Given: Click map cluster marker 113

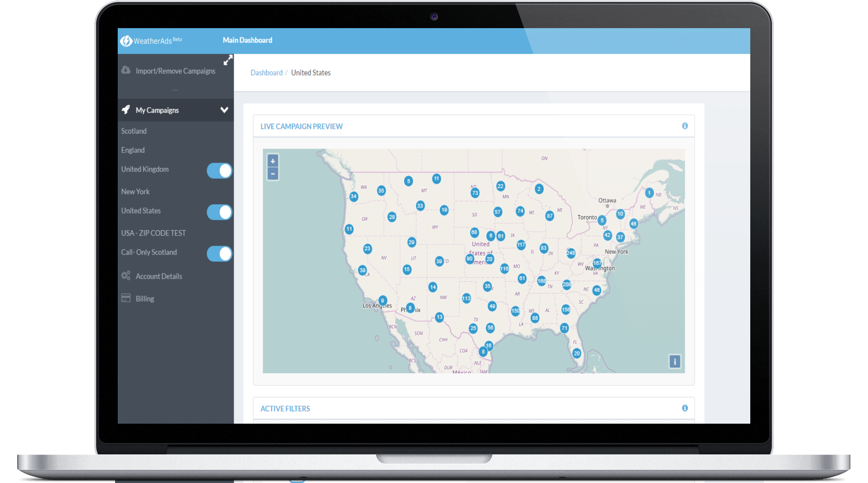Looking at the screenshot, I should point(467,298).
